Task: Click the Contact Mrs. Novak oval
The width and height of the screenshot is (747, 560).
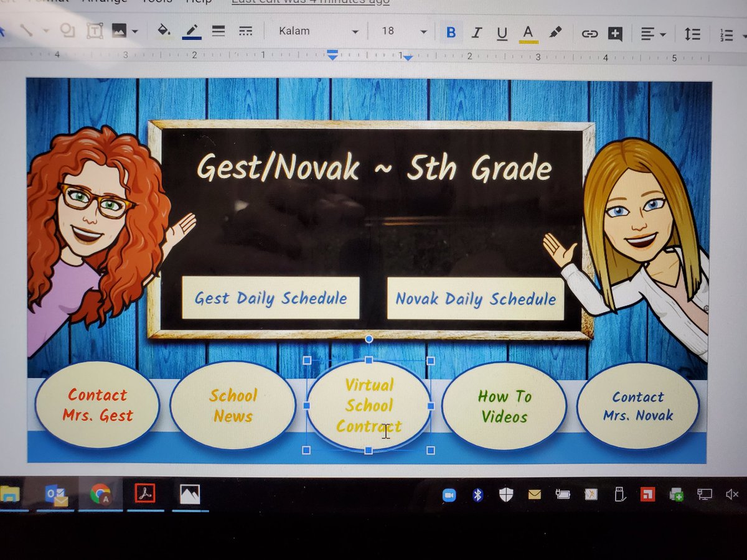Action: pos(638,406)
